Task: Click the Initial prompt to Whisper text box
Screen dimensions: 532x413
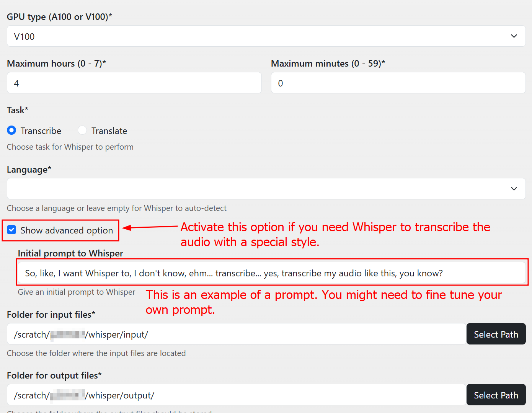Action: click(x=272, y=273)
